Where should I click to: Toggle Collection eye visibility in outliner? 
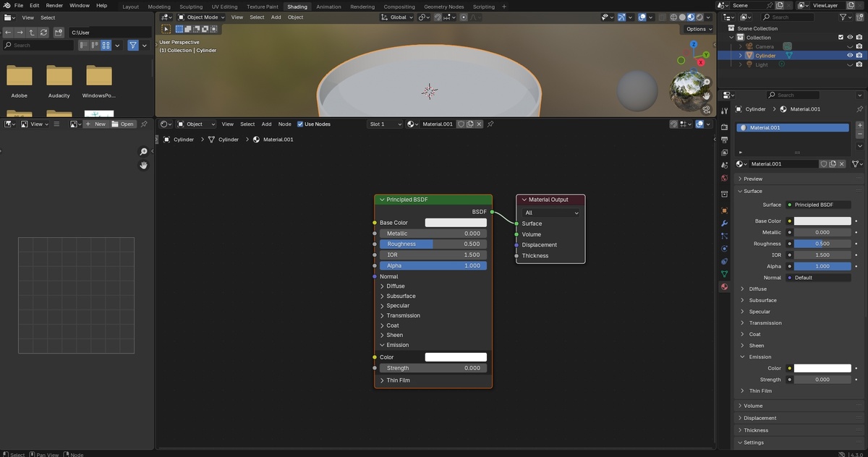pos(850,37)
